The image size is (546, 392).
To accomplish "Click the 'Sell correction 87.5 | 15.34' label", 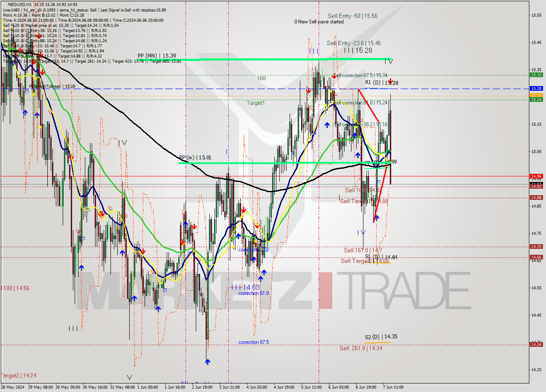I will pos(360,75).
